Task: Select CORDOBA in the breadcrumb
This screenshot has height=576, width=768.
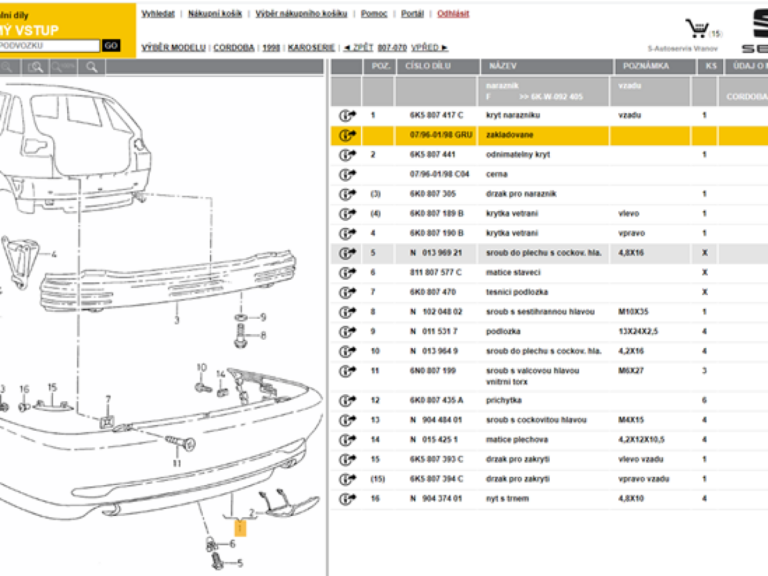Action: click(235, 47)
